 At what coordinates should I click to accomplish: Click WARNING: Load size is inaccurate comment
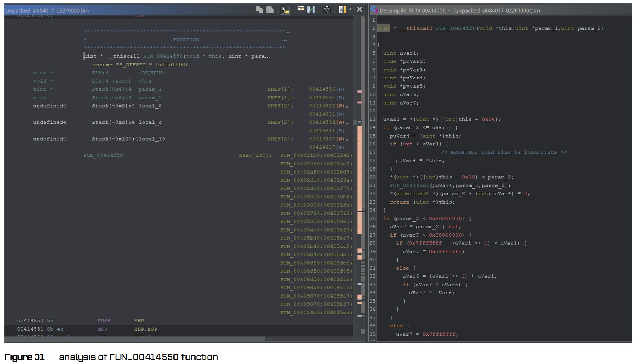coord(504,152)
